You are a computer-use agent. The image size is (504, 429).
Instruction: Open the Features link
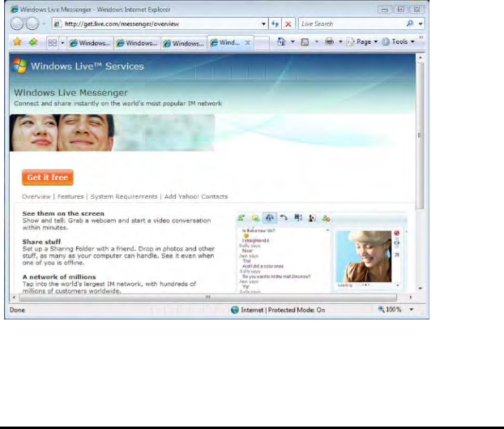pos(70,196)
